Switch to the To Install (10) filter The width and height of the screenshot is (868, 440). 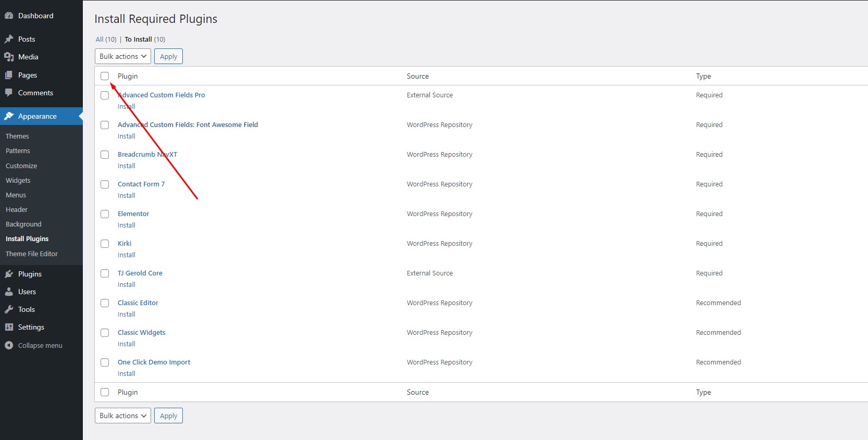click(x=145, y=39)
